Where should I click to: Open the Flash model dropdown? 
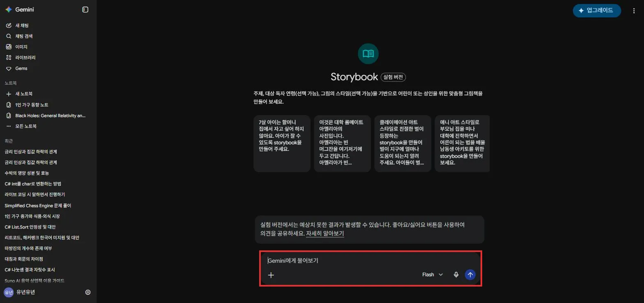(x=432, y=275)
